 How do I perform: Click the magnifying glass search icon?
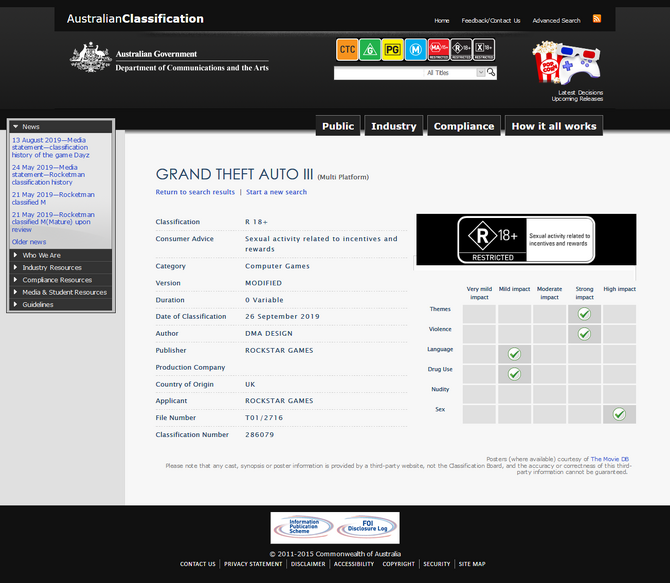491,73
